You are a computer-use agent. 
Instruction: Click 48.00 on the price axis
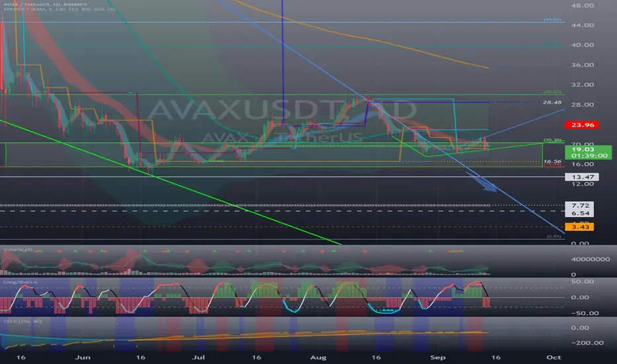tap(583, 5)
